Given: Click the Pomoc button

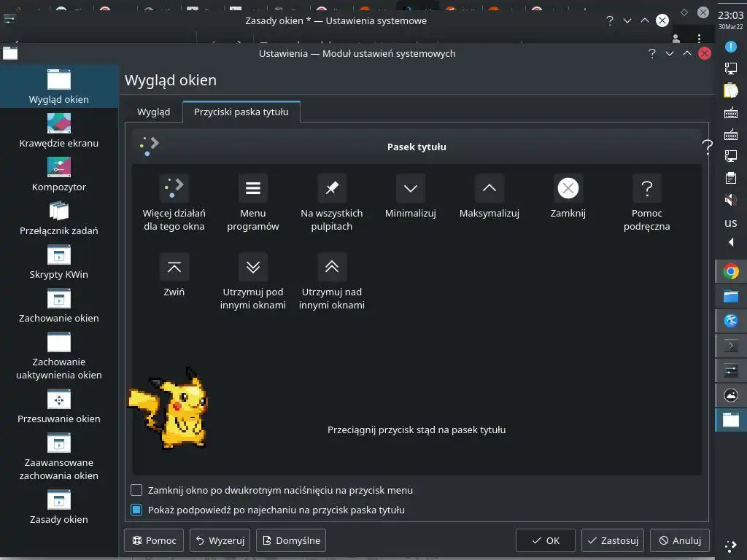Looking at the screenshot, I should (154, 540).
